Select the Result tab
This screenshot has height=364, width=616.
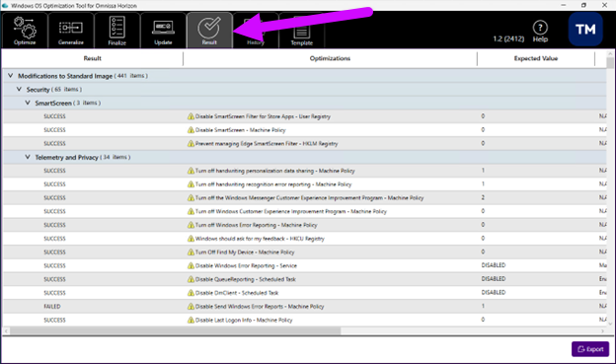point(209,31)
